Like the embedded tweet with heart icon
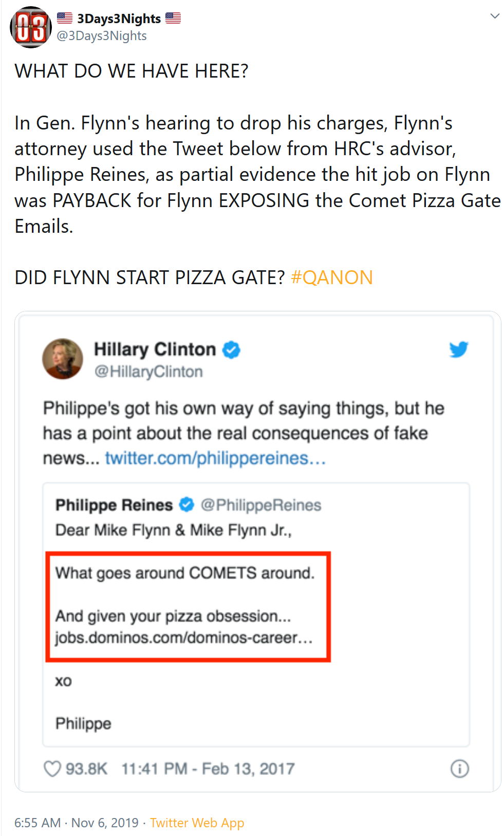 [52, 769]
